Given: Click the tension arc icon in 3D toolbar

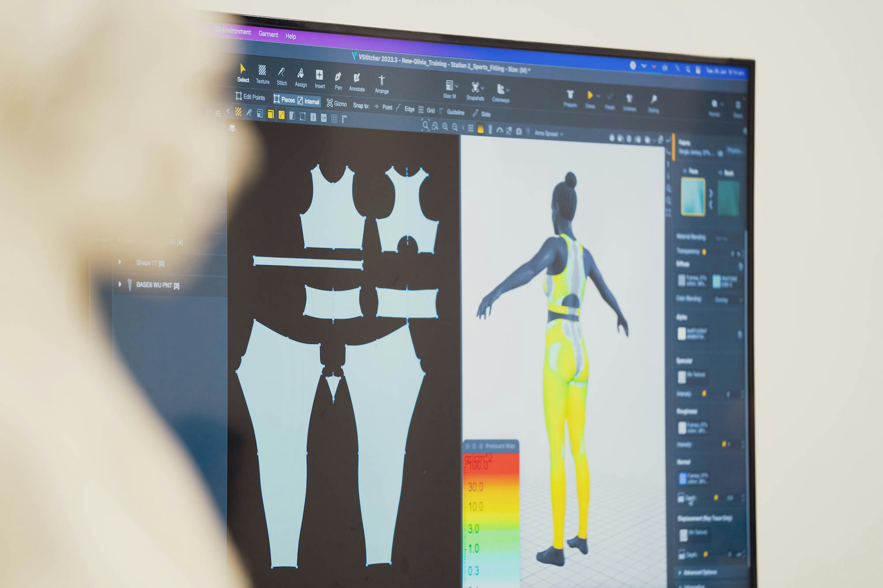Looking at the screenshot, I should click(x=499, y=130).
